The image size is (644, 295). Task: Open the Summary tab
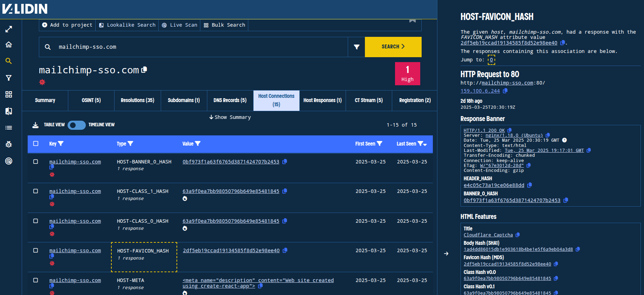[45, 100]
